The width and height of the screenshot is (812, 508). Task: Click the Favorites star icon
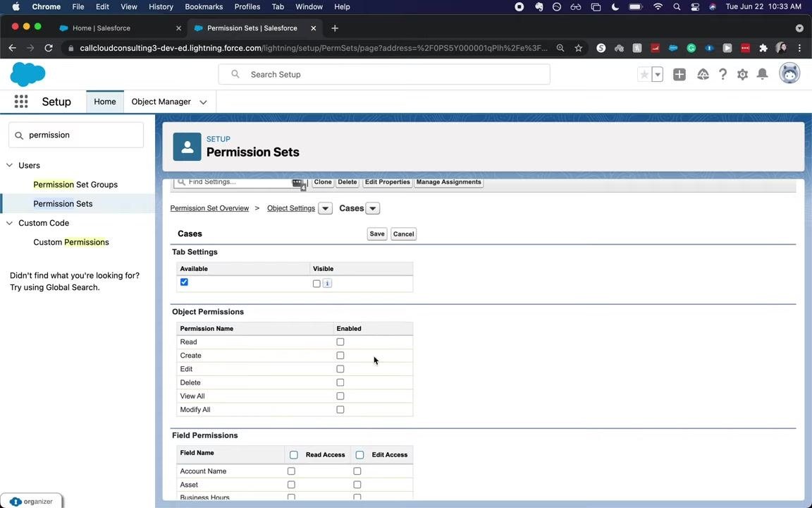(x=644, y=75)
